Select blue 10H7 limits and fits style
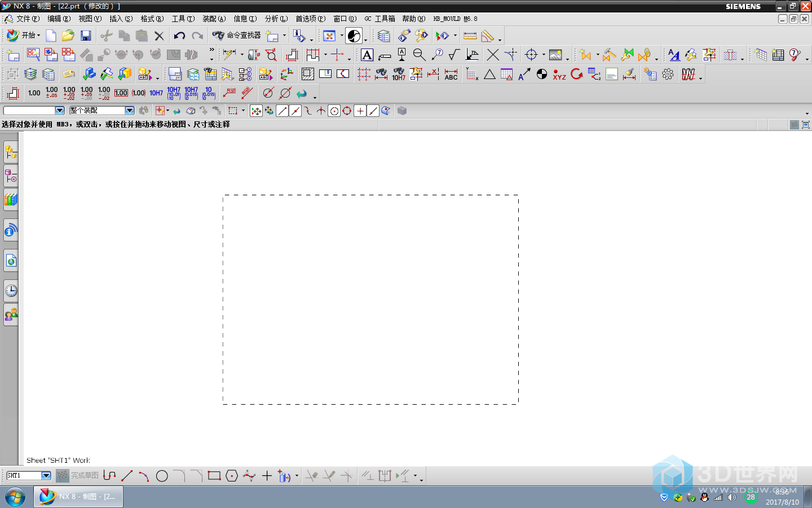The height and width of the screenshot is (508, 812). click(156, 93)
